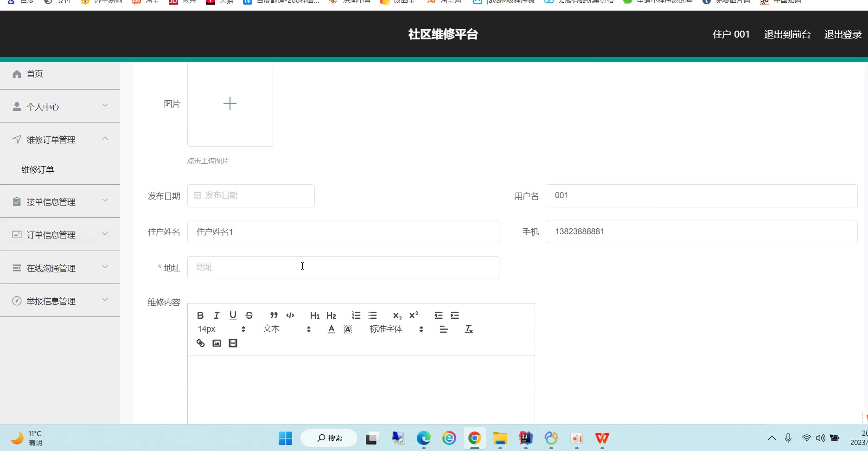Toggle the ordered list button

click(x=356, y=316)
